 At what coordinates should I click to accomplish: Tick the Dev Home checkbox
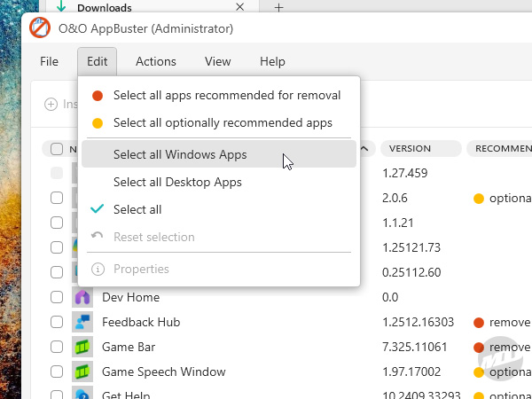[x=57, y=297]
